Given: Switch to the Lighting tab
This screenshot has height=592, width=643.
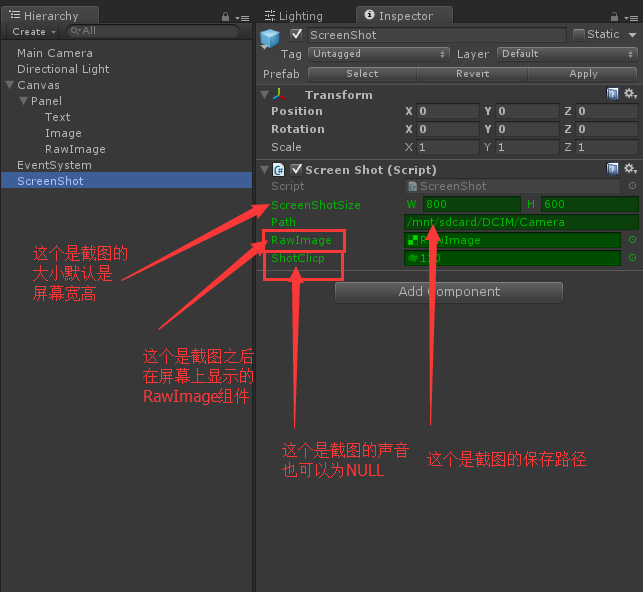Looking at the screenshot, I should click(x=294, y=16).
